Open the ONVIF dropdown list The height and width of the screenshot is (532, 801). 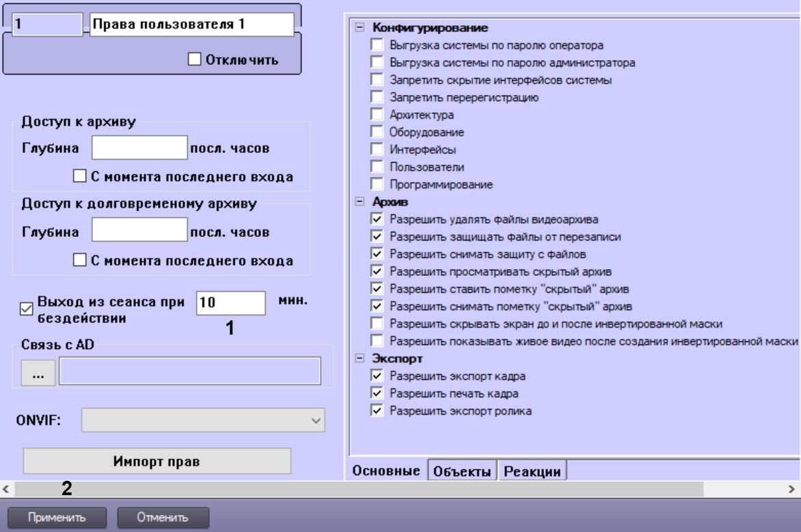[316, 421]
